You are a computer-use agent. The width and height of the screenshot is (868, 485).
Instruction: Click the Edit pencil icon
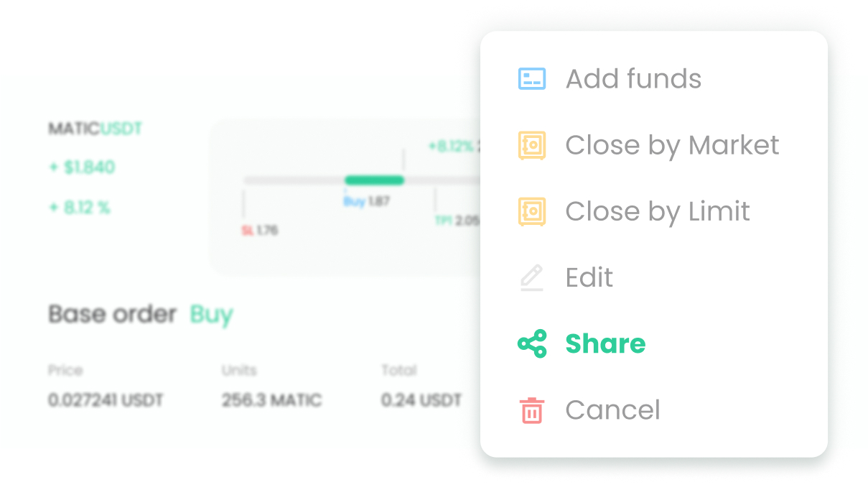(x=532, y=277)
